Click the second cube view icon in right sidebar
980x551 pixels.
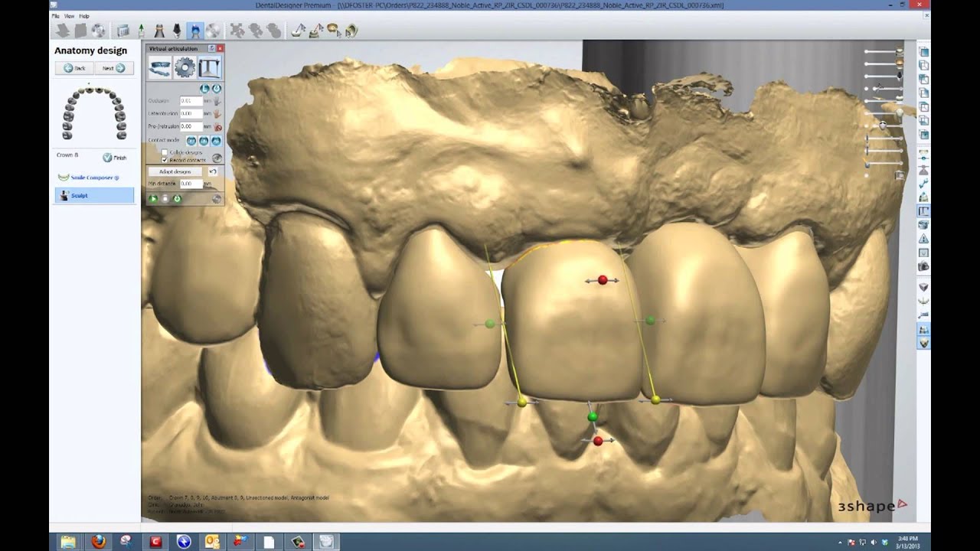tap(923, 66)
